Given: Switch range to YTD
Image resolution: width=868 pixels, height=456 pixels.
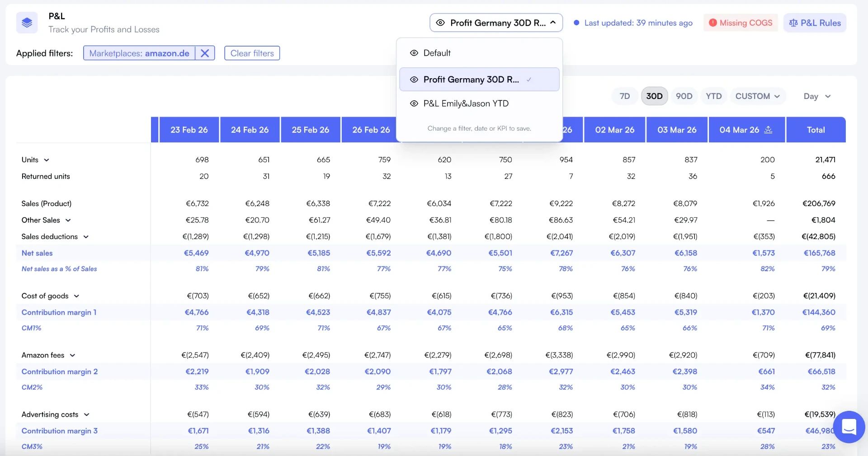Looking at the screenshot, I should pyautogui.click(x=714, y=96).
